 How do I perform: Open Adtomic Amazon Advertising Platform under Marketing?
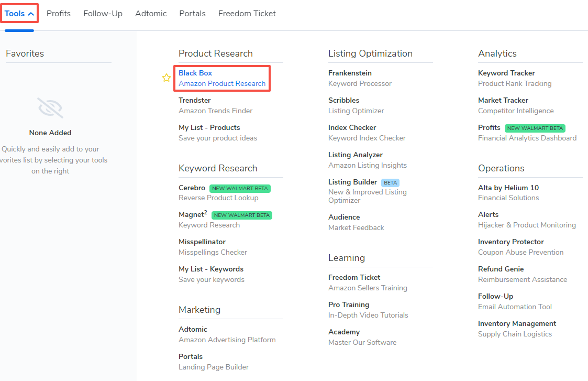(227, 334)
